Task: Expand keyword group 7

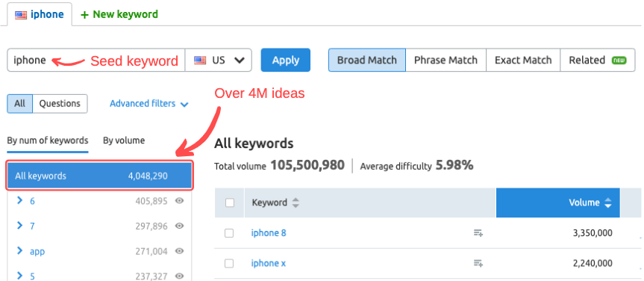Action: pyautogui.click(x=19, y=226)
